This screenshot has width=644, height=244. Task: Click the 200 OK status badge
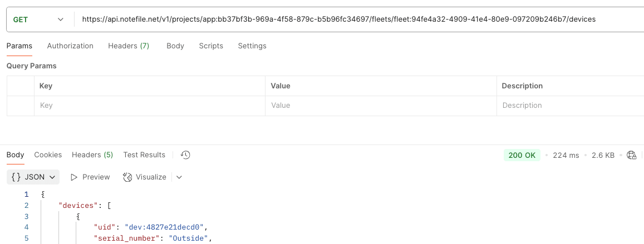(x=522, y=155)
